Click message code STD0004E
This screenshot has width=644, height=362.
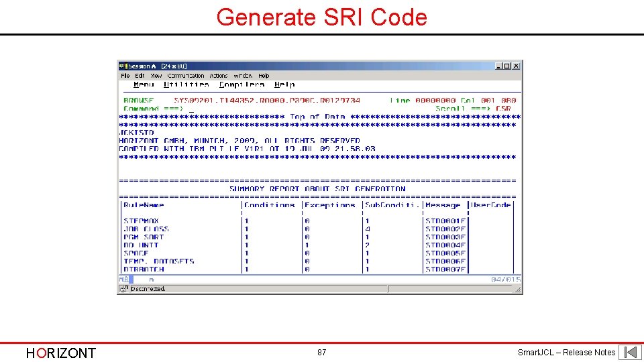[x=445, y=245]
